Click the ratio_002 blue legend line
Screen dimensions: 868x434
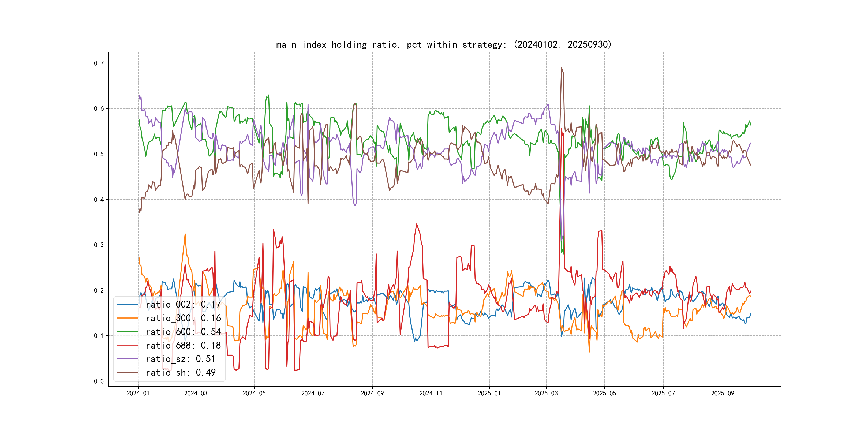pos(127,304)
